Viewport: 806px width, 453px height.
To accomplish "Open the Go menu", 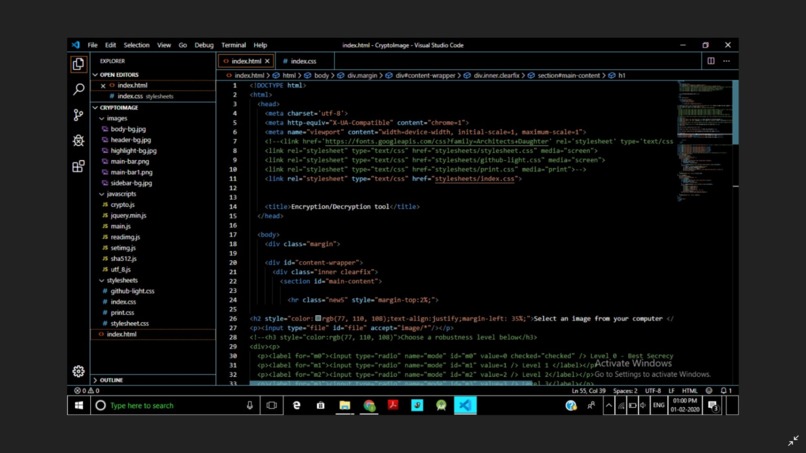I will tap(182, 45).
